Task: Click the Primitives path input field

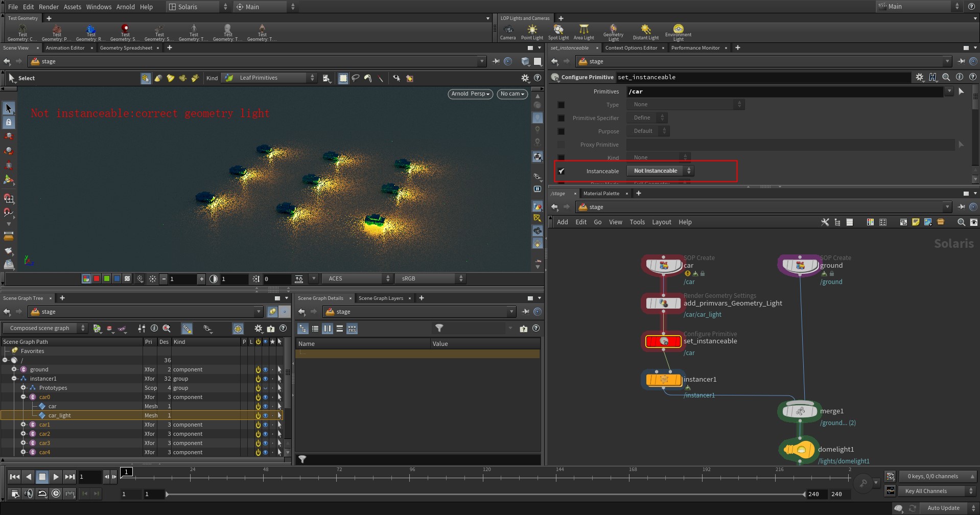Action: [785, 91]
